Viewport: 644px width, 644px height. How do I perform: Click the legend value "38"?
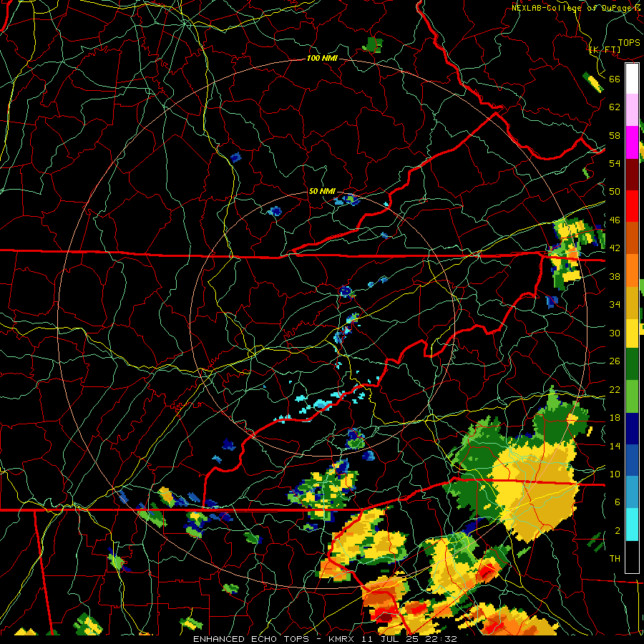point(615,276)
